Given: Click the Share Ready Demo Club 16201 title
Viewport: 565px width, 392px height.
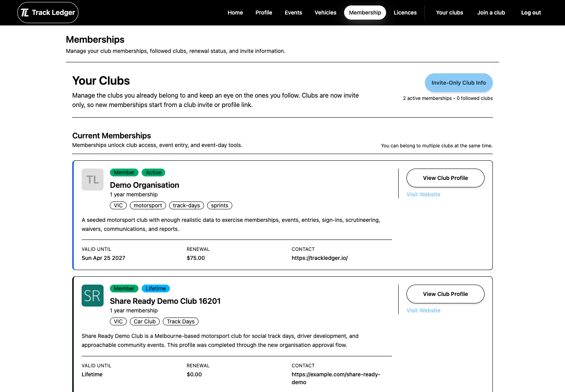Looking at the screenshot, I should pyautogui.click(x=165, y=301).
